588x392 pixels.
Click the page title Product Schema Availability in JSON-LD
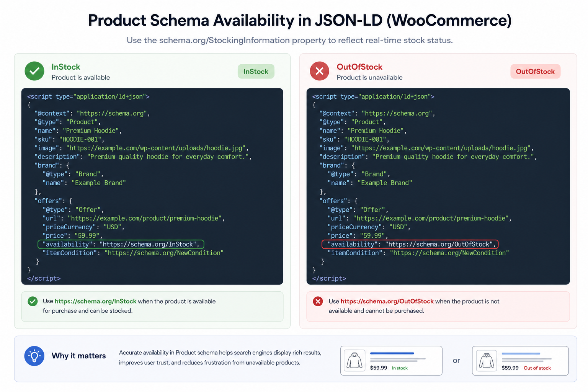[x=300, y=20]
